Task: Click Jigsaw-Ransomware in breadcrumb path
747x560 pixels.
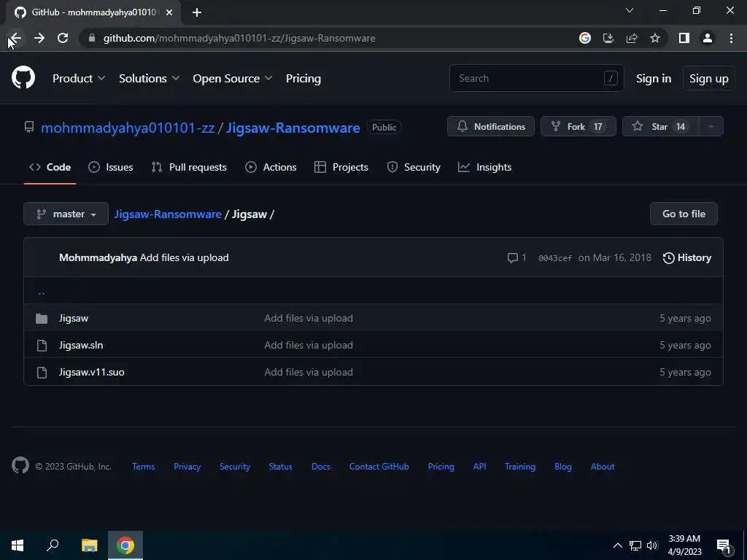Action: [x=168, y=214]
